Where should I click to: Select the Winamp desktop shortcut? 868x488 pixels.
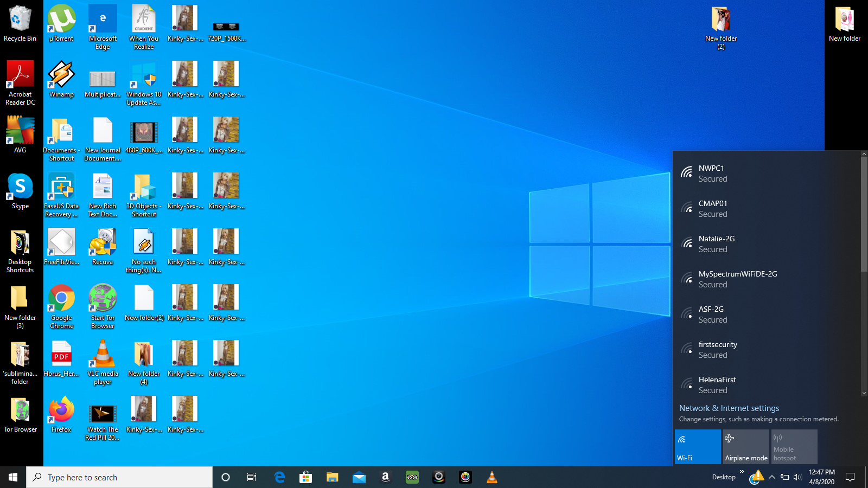tap(61, 80)
